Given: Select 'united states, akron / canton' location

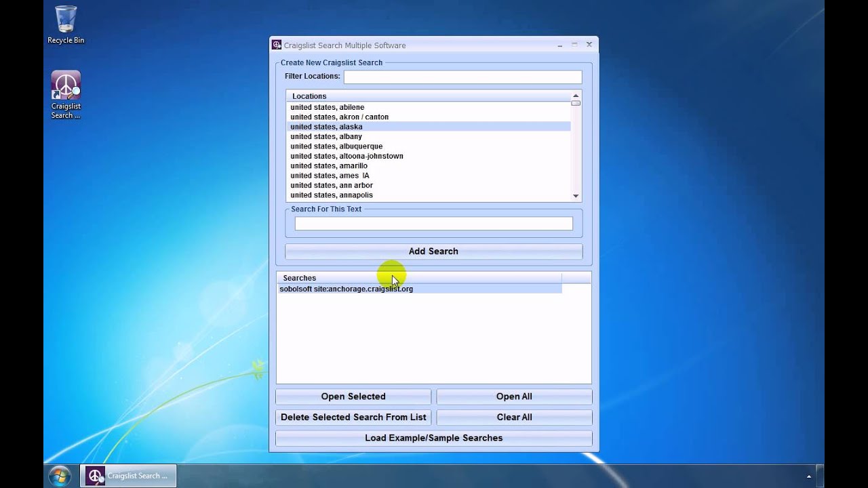Looking at the screenshot, I should [429, 117].
